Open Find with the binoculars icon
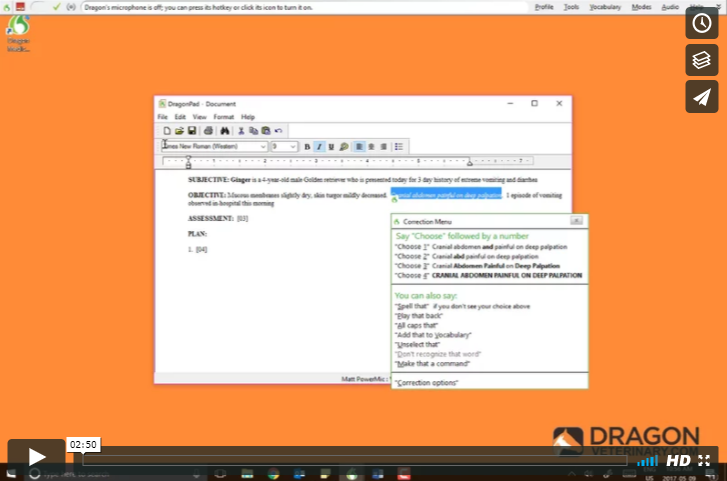Viewport: 727px width, 481px height. [x=225, y=131]
